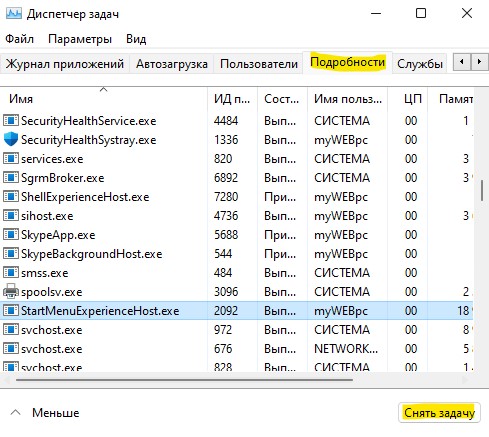Click the horizontal scrollbar thumb

point(184,380)
